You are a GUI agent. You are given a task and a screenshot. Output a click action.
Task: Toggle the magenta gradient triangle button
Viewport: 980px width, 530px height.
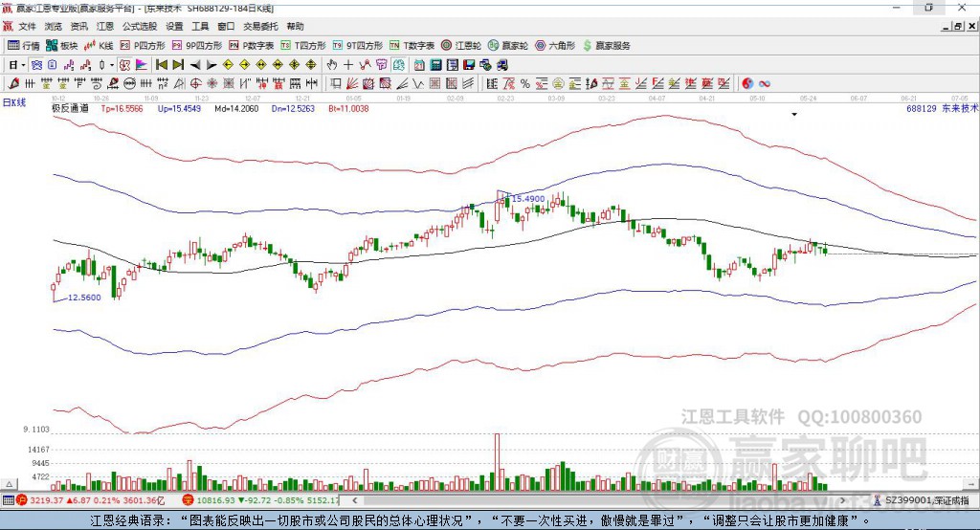pos(142,65)
